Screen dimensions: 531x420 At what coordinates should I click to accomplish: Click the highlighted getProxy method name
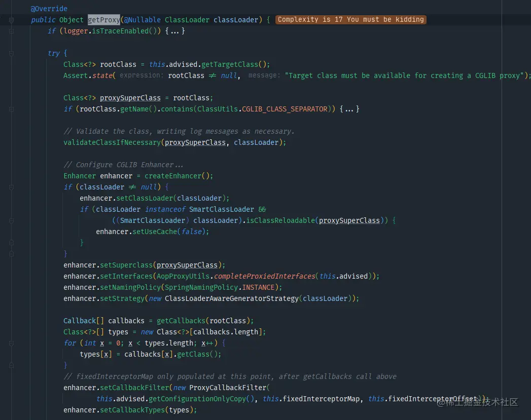(103, 20)
